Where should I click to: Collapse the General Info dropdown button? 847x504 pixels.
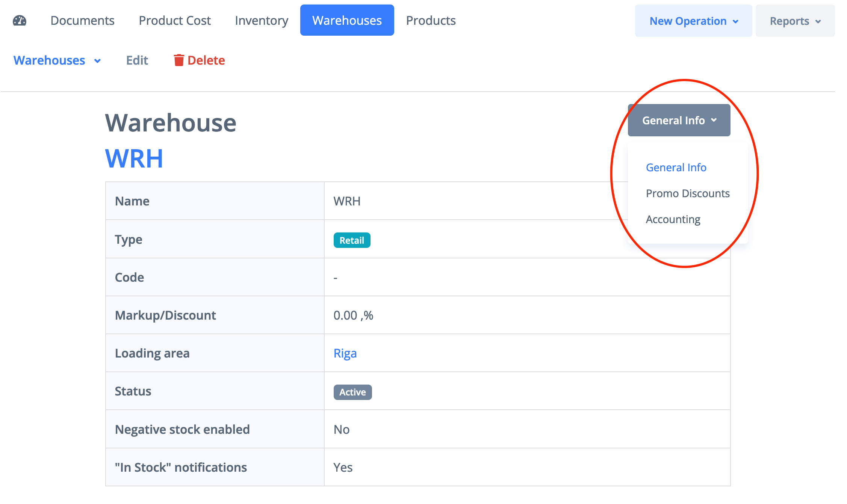(679, 120)
